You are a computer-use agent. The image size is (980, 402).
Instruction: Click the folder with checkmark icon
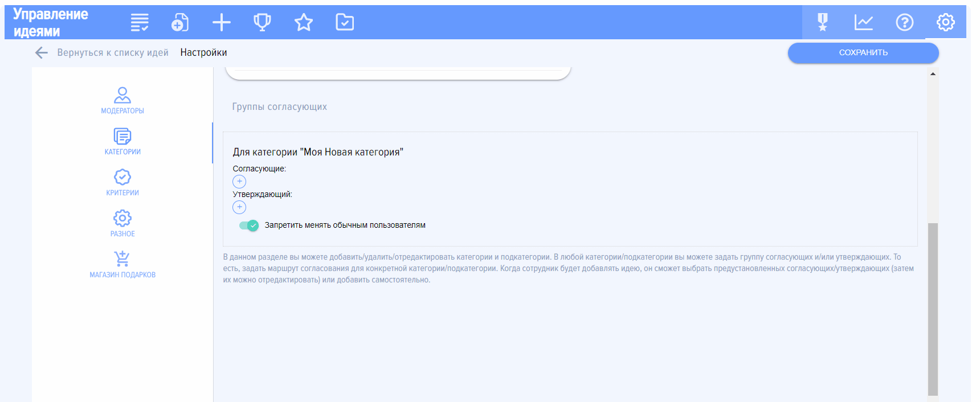[345, 22]
